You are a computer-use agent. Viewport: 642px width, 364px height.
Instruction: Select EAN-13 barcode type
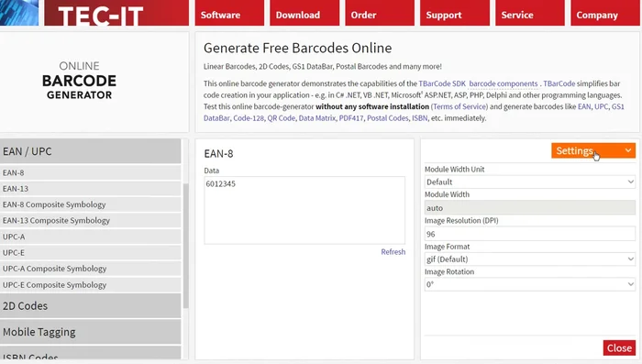pyautogui.click(x=91, y=188)
